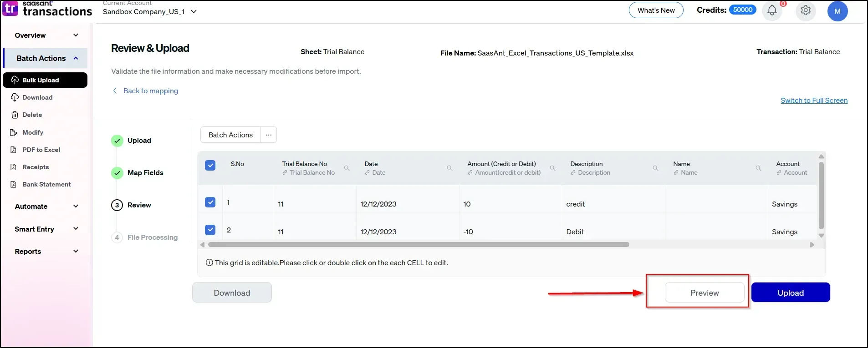The height and width of the screenshot is (348, 868).
Task: Click the Delete trash icon in sidebar
Action: (x=15, y=115)
